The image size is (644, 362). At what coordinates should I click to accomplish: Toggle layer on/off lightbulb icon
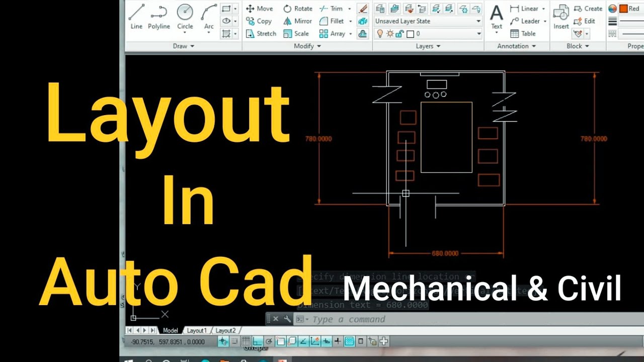click(380, 34)
